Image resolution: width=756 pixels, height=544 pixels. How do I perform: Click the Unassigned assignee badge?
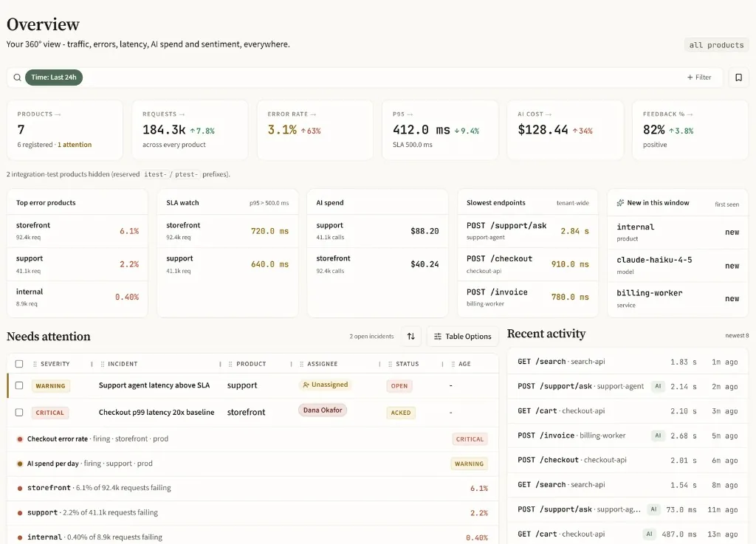[x=325, y=385]
